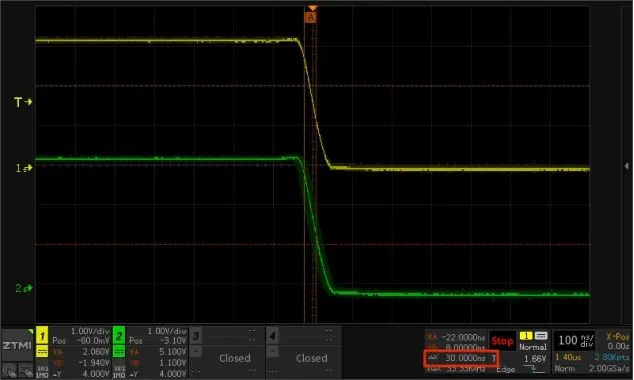
Task: Change Edge trigger type
Action: click(x=505, y=369)
